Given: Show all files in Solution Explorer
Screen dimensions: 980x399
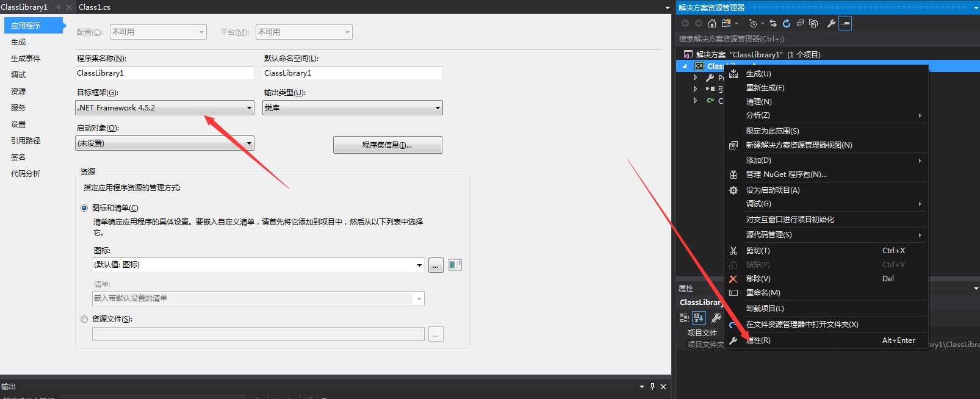Looking at the screenshot, I should coord(813,23).
